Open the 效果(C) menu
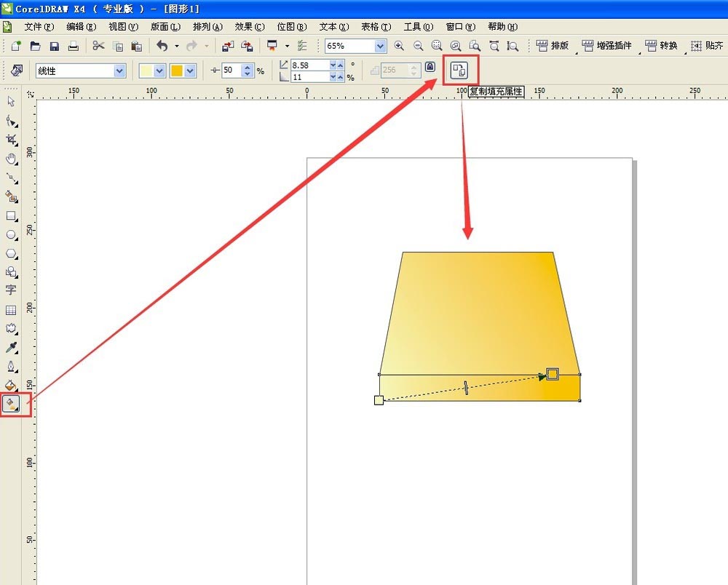The image size is (728, 585). [x=249, y=27]
